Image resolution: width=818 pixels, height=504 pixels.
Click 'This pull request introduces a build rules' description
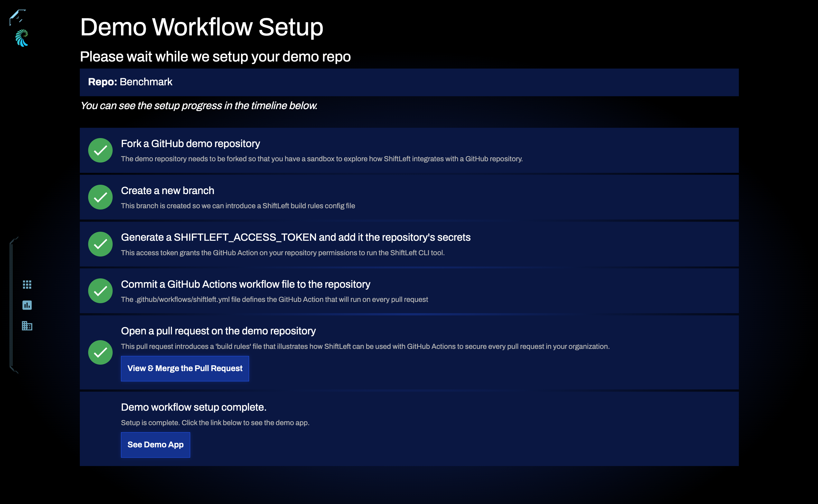click(x=365, y=346)
